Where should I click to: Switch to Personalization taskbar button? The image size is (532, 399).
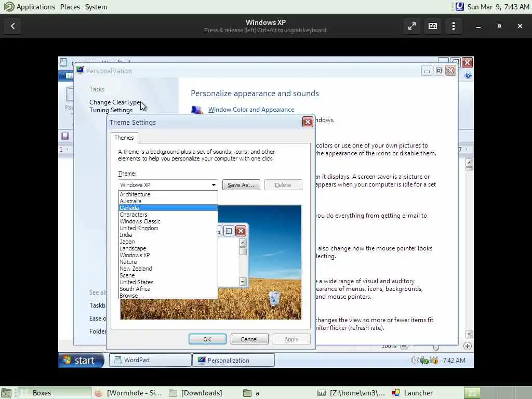[x=233, y=361]
